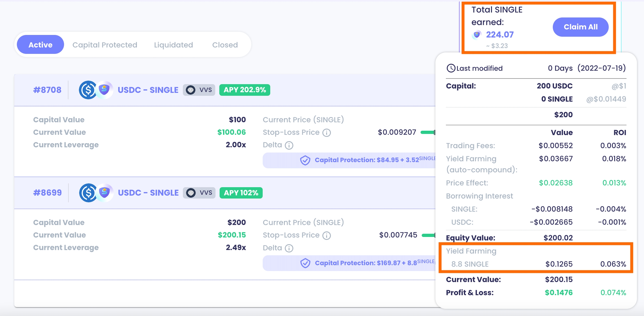Select the Active positions tab
The width and height of the screenshot is (644, 316).
[x=41, y=45]
